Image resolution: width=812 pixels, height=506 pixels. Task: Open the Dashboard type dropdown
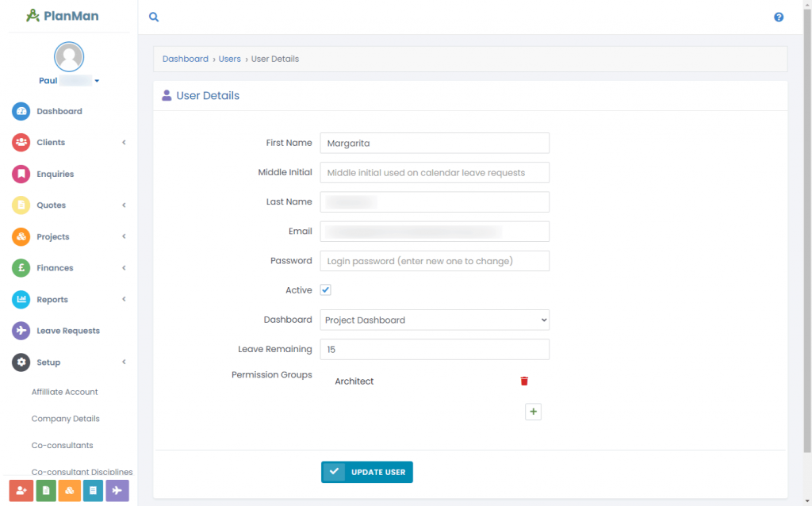coord(435,320)
